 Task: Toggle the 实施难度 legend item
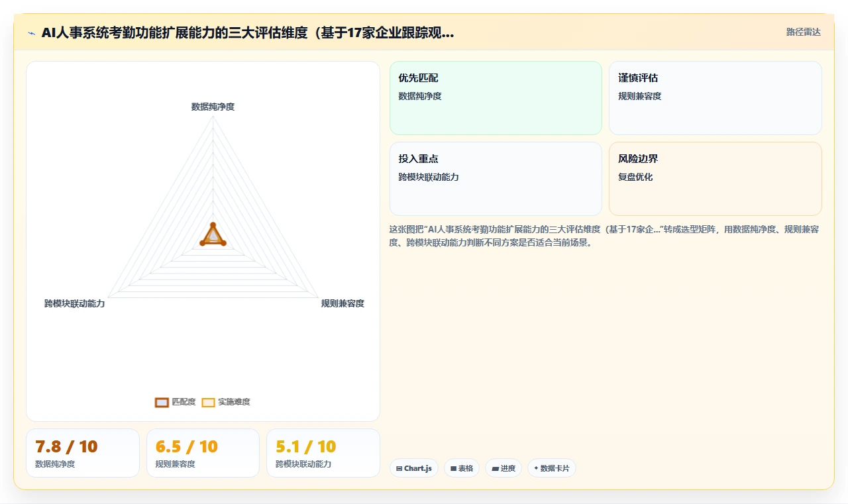pyautogui.click(x=226, y=402)
